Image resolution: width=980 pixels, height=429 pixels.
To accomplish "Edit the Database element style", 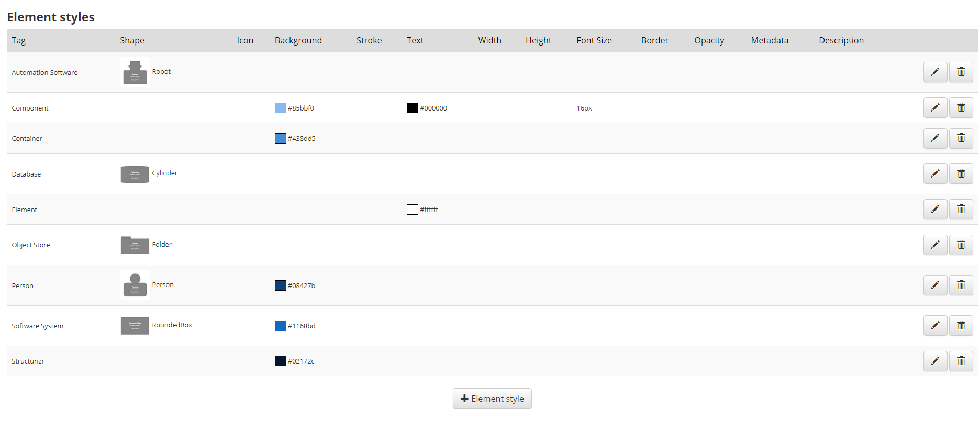I will 935,173.
